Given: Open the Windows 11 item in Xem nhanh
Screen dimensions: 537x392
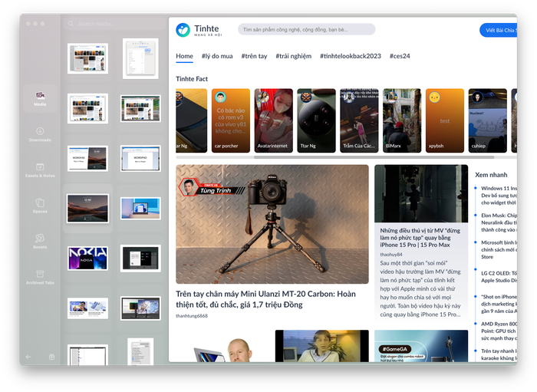Looking at the screenshot, I should click(499, 196).
